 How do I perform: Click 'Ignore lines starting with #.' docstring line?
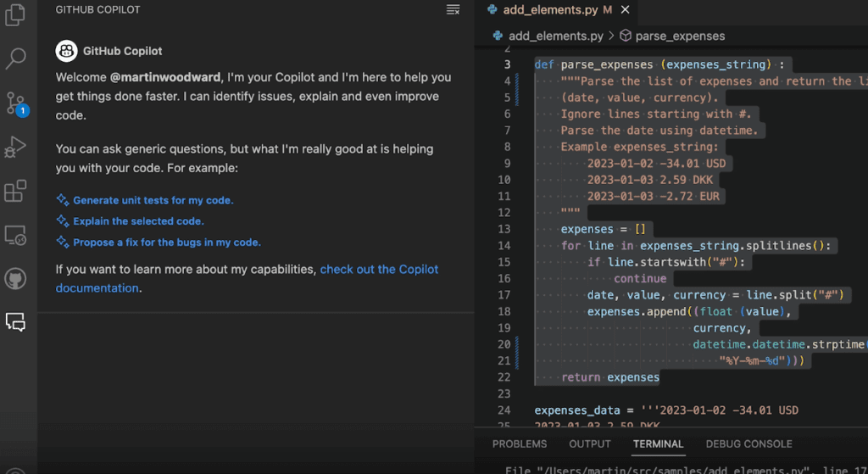(656, 114)
